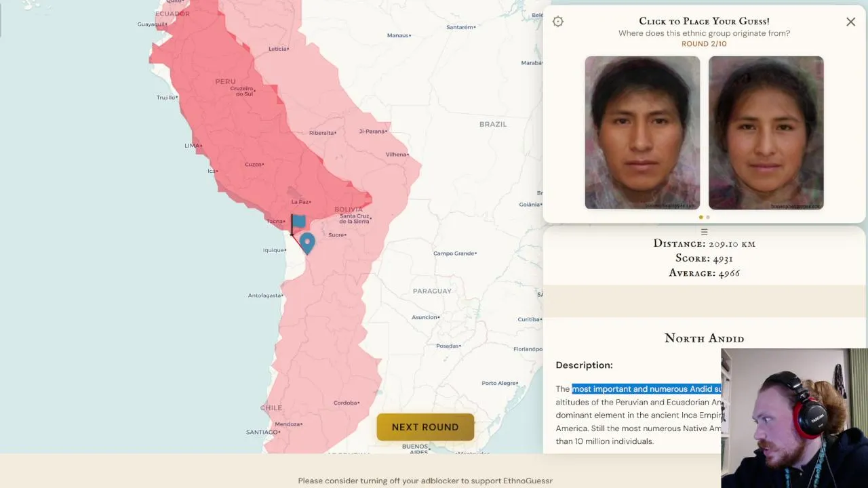Click the Guayaquil city label
Image resolution: width=868 pixels, height=488 pixels.
(x=152, y=24)
